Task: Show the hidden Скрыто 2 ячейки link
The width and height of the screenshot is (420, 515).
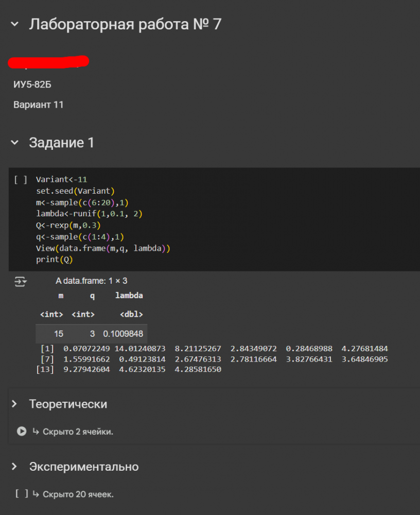Action: [x=78, y=432]
